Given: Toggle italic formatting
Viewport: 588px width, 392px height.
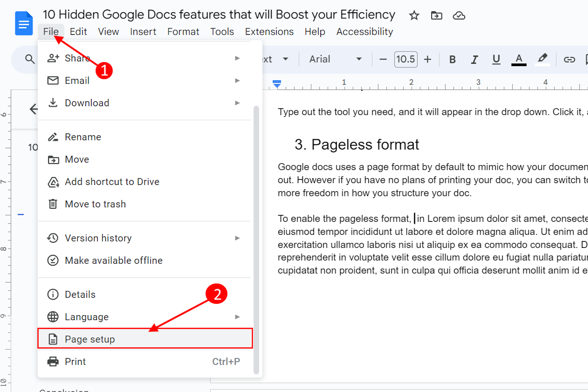Looking at the screenshot, I should (474, 59).
